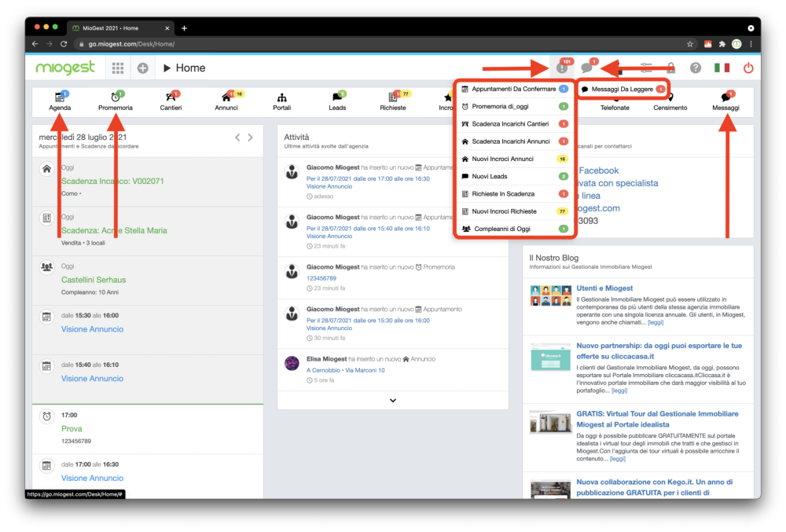Select Nuovi Incroci Richieste menu entry

tap(515, 211)
